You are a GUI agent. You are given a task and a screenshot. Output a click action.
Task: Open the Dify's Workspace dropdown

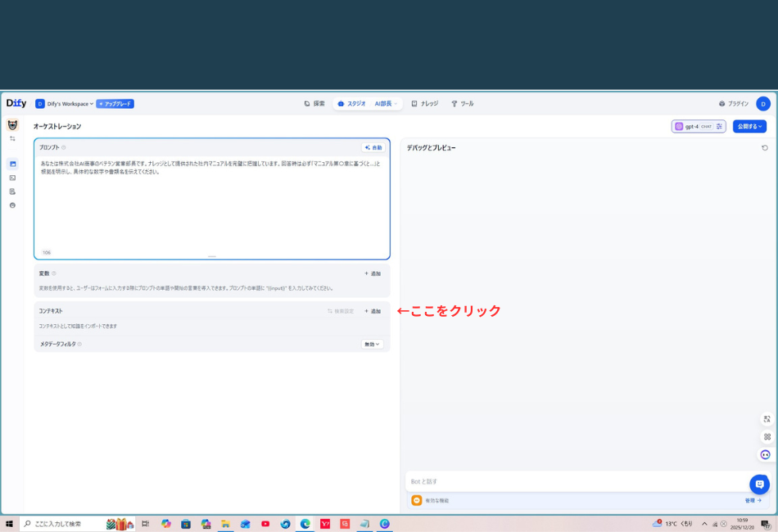click(64, 104)
